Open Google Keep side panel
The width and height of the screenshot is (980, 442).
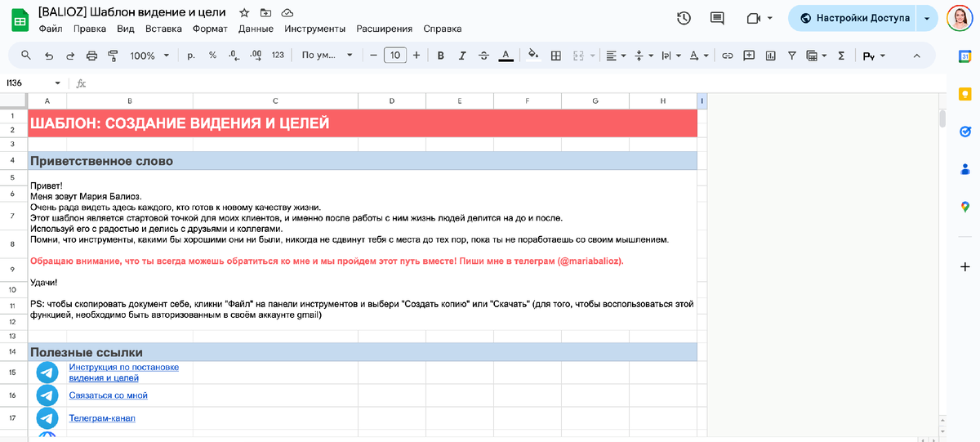point(964,94)
